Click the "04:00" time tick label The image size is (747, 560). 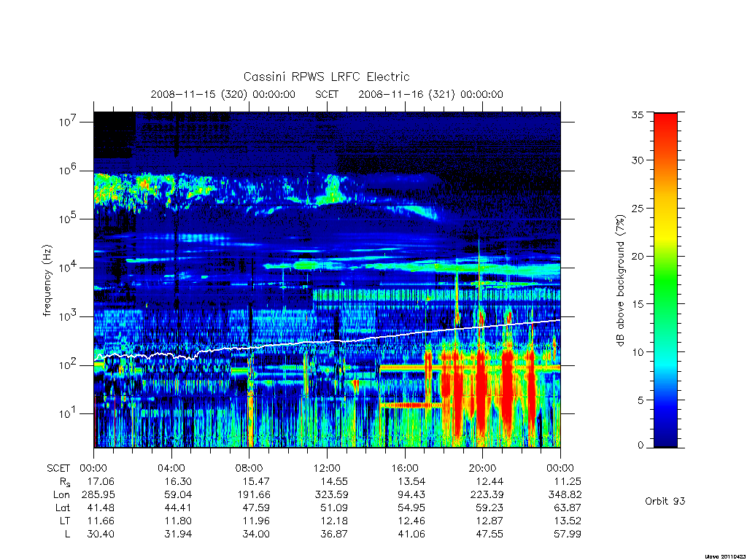coord(171,468)
